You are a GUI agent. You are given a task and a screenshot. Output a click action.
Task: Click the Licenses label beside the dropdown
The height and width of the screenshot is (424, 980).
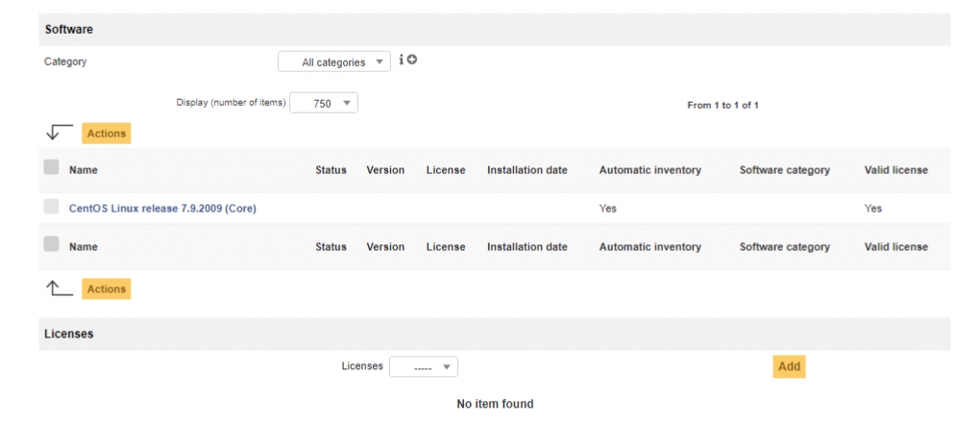pyautogui.click(x=362, y=366)
